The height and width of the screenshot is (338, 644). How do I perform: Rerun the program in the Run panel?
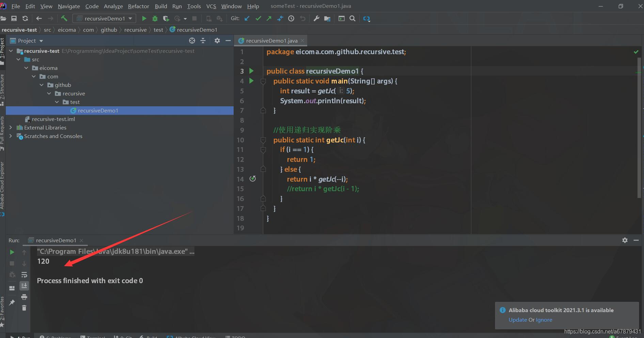pos(12,252)
